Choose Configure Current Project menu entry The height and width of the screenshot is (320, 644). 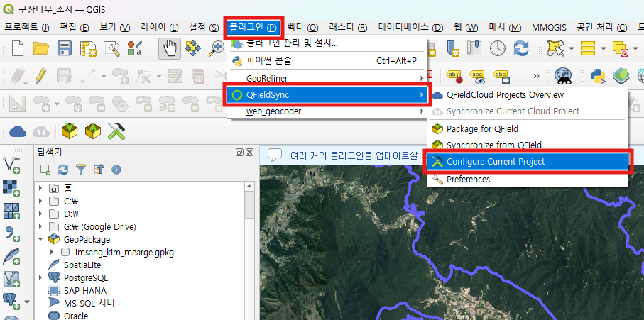tap(528, 162)
